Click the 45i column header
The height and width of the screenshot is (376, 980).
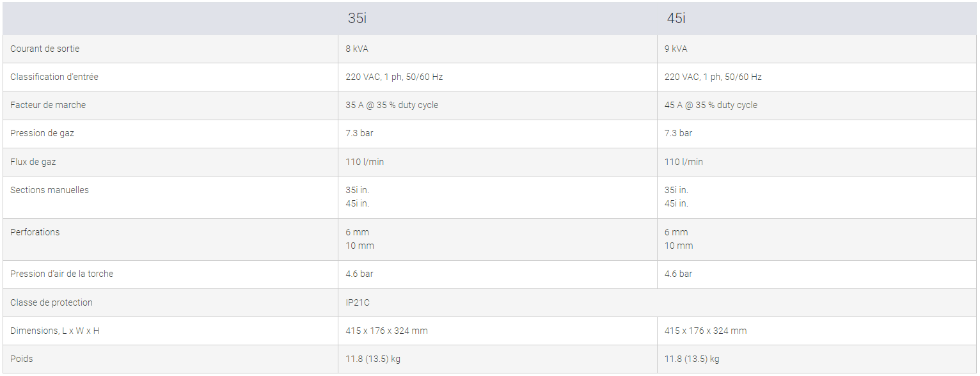[676, 19]
